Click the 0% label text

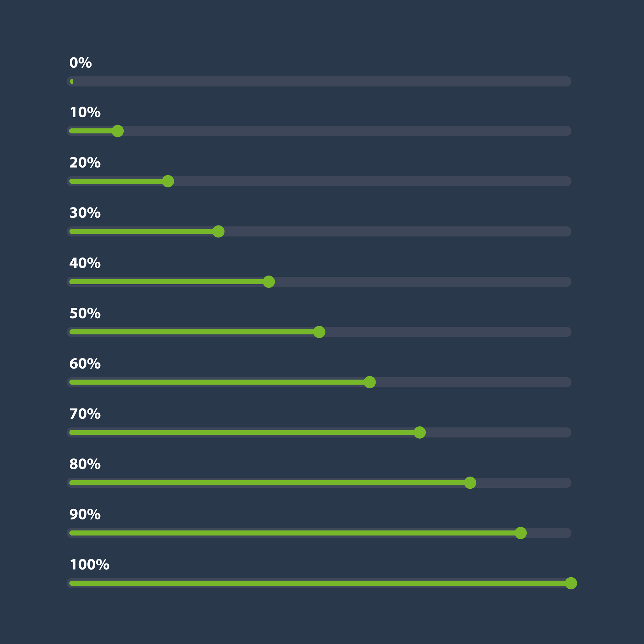80,63
